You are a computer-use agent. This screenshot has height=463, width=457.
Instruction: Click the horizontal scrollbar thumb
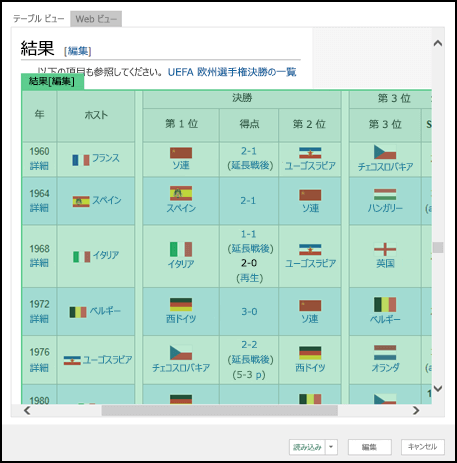(220, 410)
